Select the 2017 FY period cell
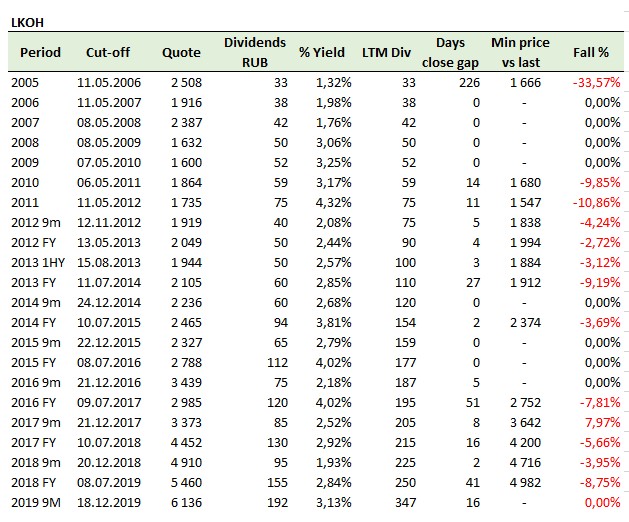The width and height of the screenshot is (629, 522). [x=34, y=443]
